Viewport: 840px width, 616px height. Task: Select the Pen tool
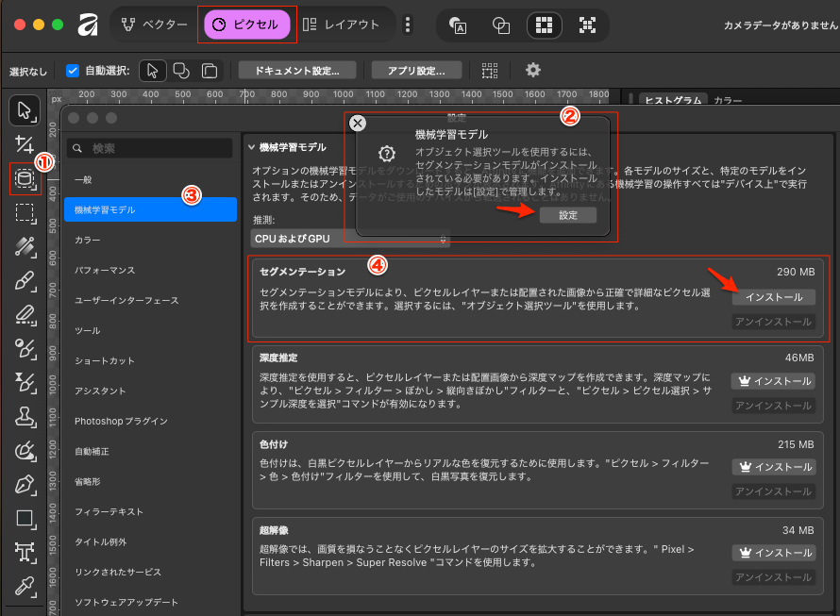click(x=25, y=485)
